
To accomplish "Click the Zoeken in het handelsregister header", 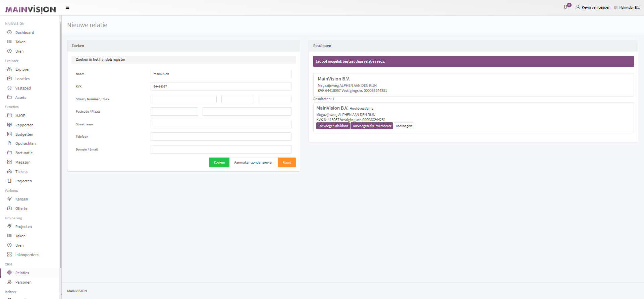I will 183,60.
